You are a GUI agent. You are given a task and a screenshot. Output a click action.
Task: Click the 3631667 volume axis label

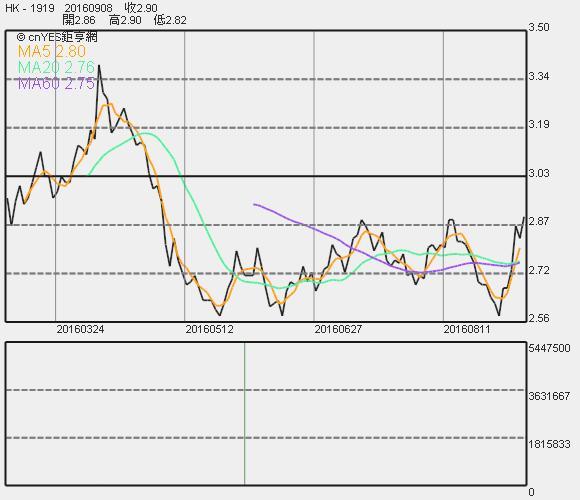pyautogui.click(x=549, y=396)
